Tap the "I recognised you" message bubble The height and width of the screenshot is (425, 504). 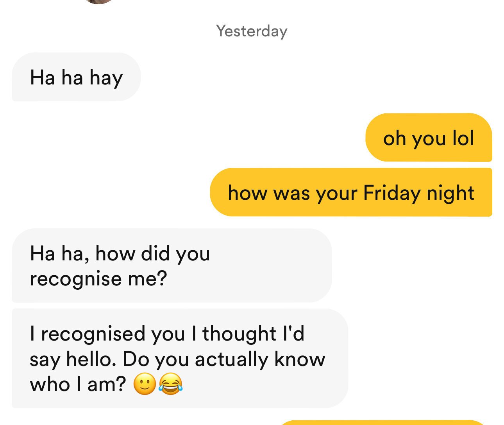click(180, 358)
